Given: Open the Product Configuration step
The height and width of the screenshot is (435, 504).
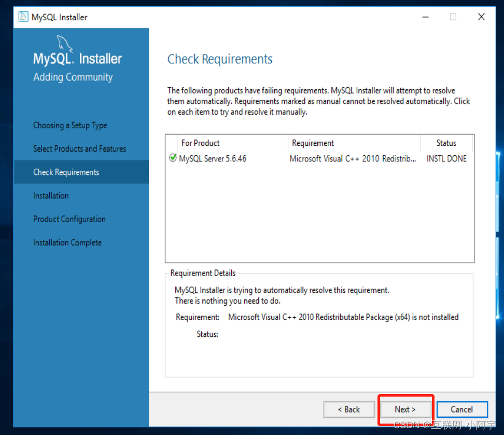Looking at the screenshot, I should point(69,219).
